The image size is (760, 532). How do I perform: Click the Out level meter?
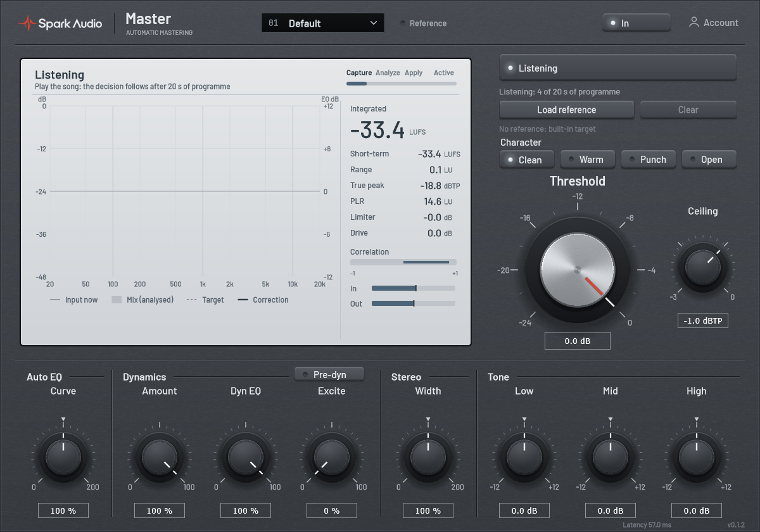[414, 303]
